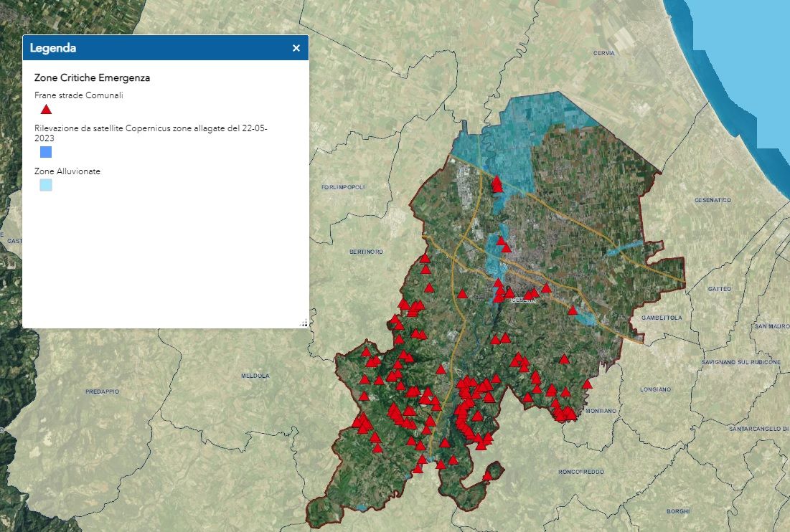Click the Frane strade Comunali legend text
The width and height of the screenshot is (790, 532).
pos(73,95)
